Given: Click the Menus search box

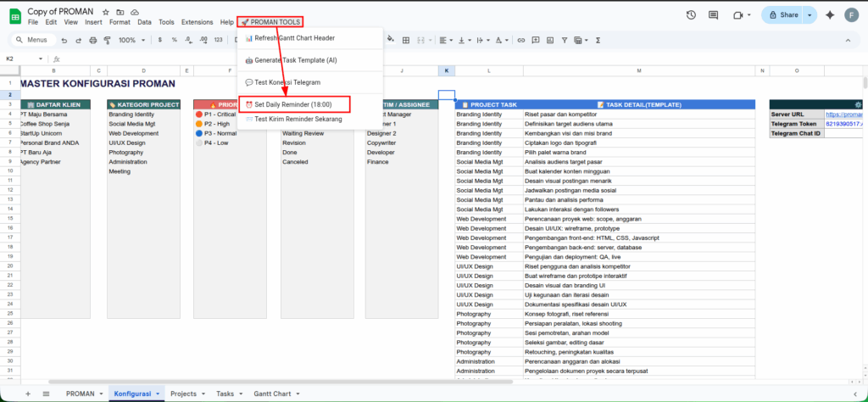Looking at the screenshot, I should tap(32, 40).
